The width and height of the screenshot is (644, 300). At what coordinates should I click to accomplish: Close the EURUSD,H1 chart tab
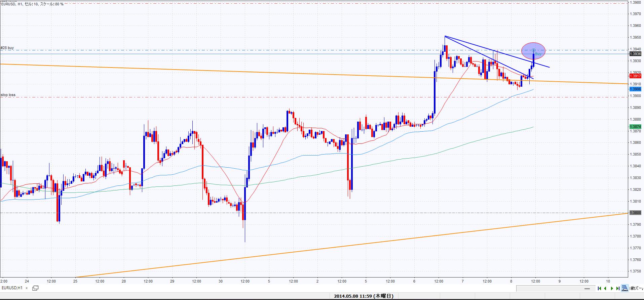click(x=27, y=288)
